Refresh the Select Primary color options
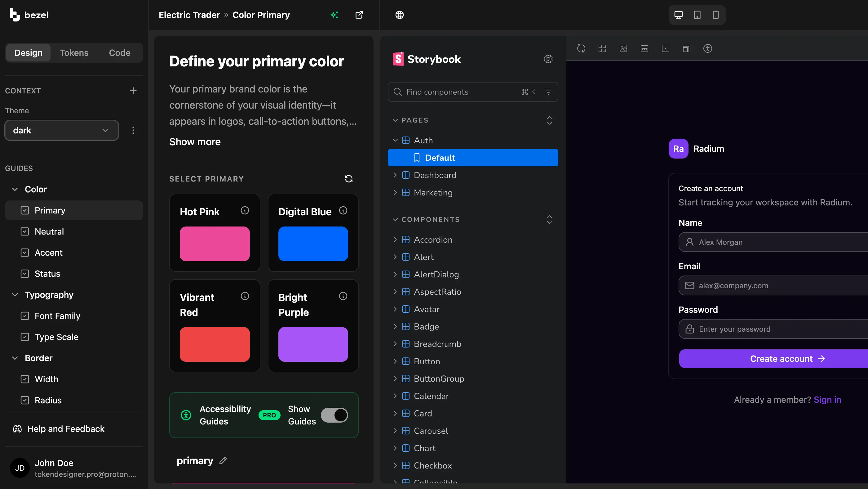 tap(348, 179)
